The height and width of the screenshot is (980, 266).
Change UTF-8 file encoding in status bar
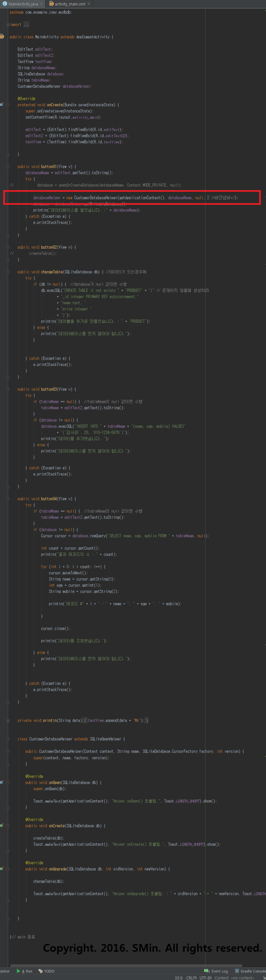205,978
